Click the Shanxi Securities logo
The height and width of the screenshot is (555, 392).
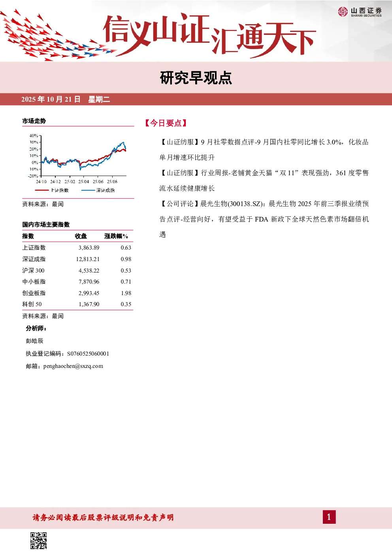(x=360, y=12)
